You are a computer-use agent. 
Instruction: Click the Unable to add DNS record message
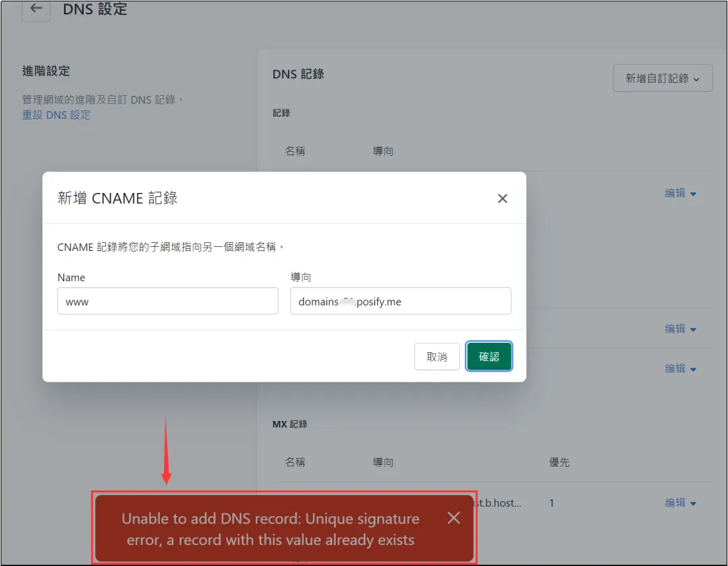point(270,529)
